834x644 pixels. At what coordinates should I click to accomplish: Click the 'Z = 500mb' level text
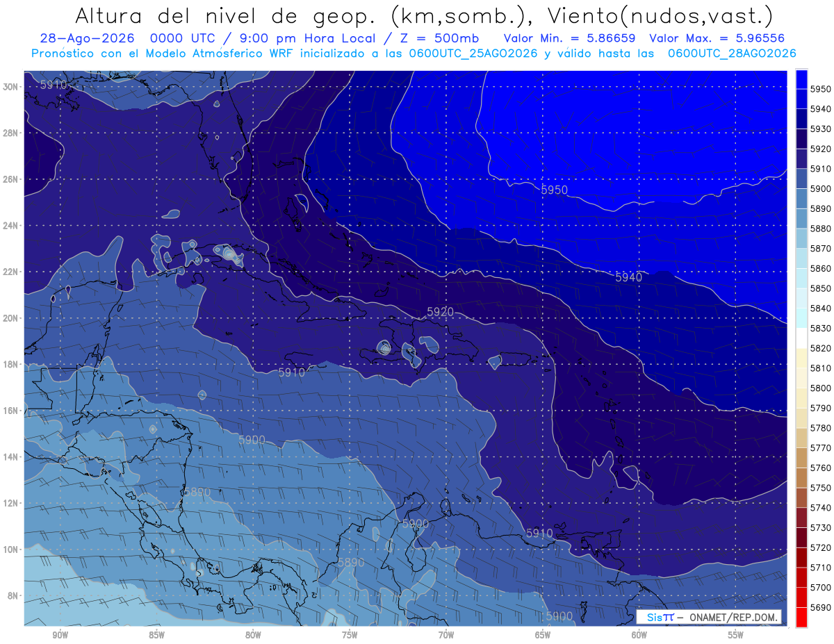[x=439, y=38]
